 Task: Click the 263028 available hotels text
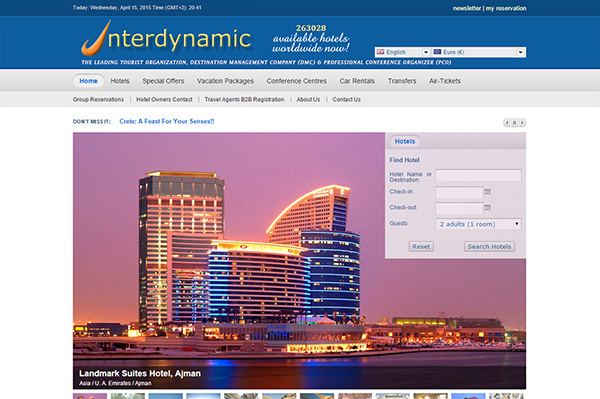coord(311,38)
